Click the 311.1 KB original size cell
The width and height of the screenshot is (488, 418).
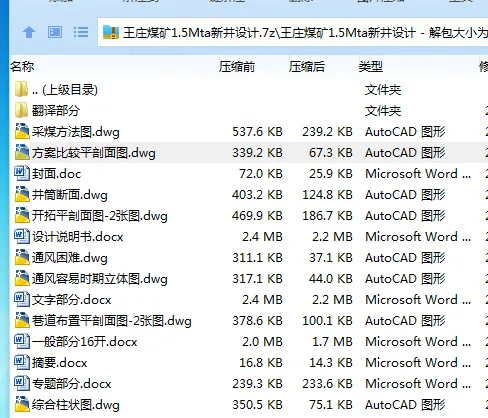click(257, 258)
